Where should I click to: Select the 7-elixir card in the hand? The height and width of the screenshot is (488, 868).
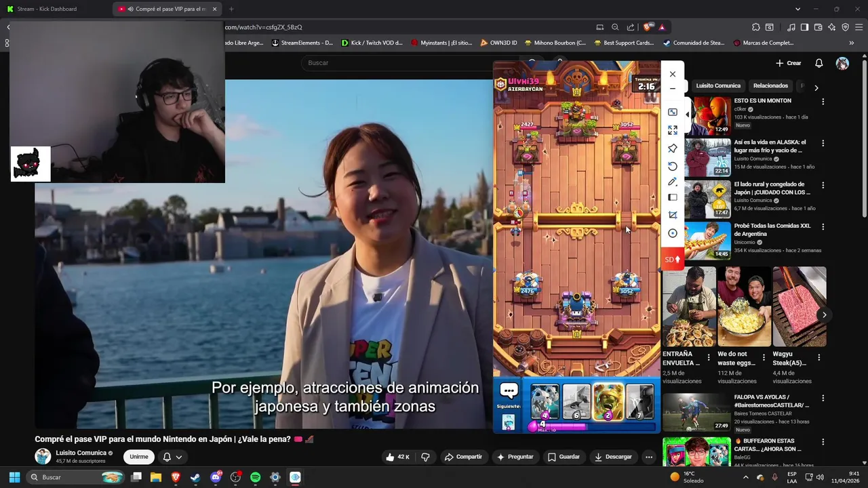click(639, 402)
